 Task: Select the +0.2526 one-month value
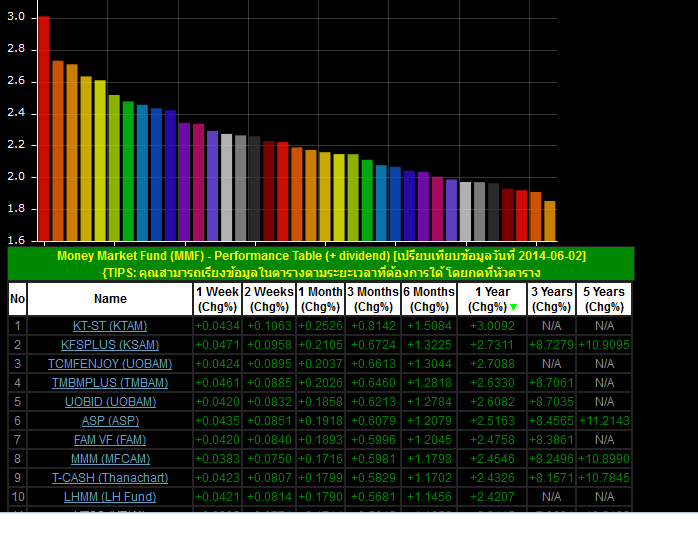tap(321, 326)
